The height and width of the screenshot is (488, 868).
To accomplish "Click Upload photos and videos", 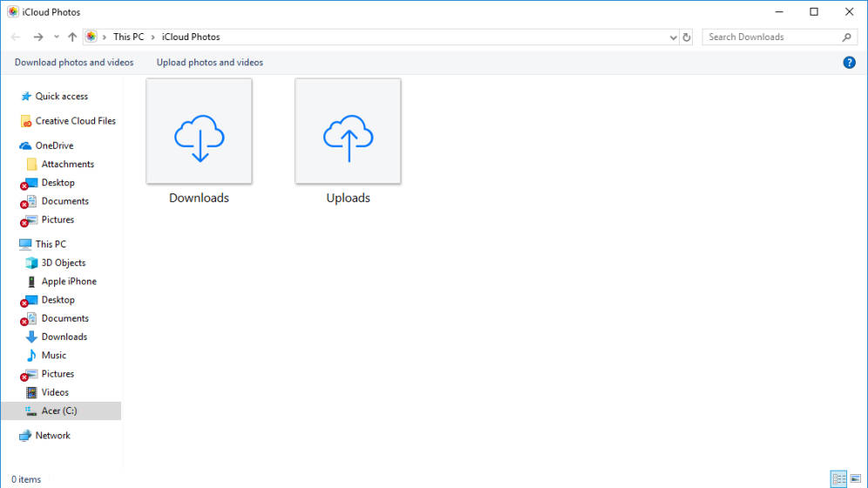I will 209,63.
